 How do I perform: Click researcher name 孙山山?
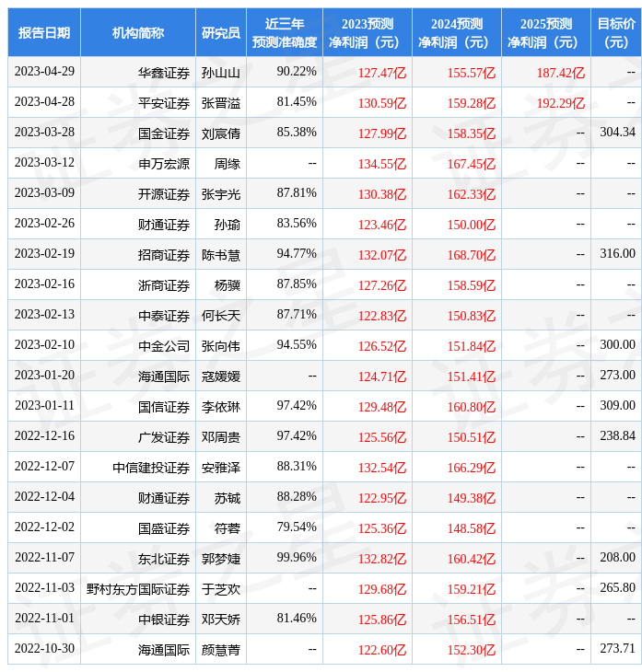pos(221,73)
